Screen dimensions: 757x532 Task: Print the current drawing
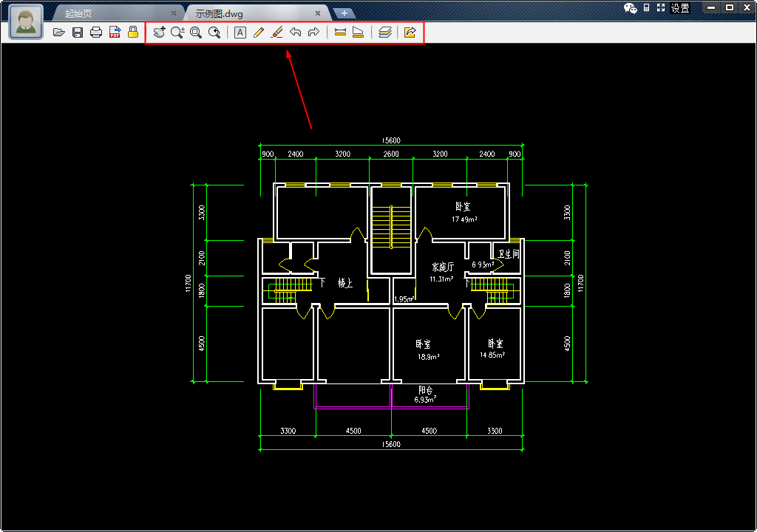pyautogui.click(x=96, y=33)
